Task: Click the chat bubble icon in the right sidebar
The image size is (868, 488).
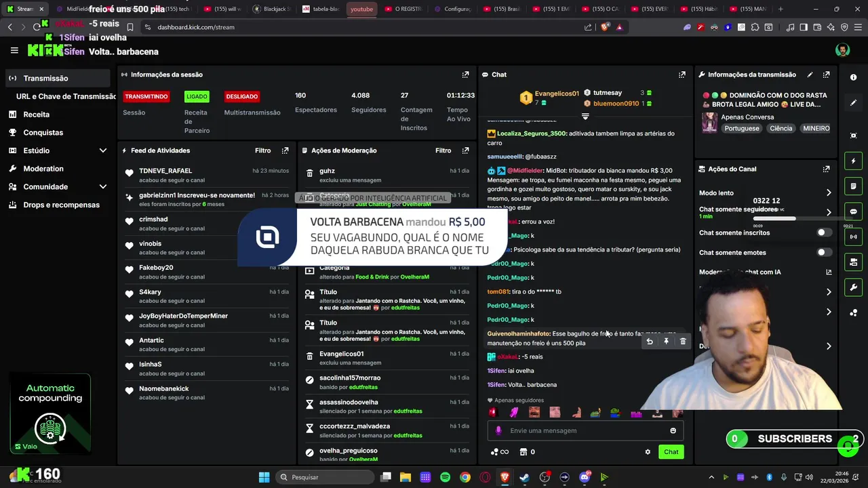Action: (x=853, y=211)
